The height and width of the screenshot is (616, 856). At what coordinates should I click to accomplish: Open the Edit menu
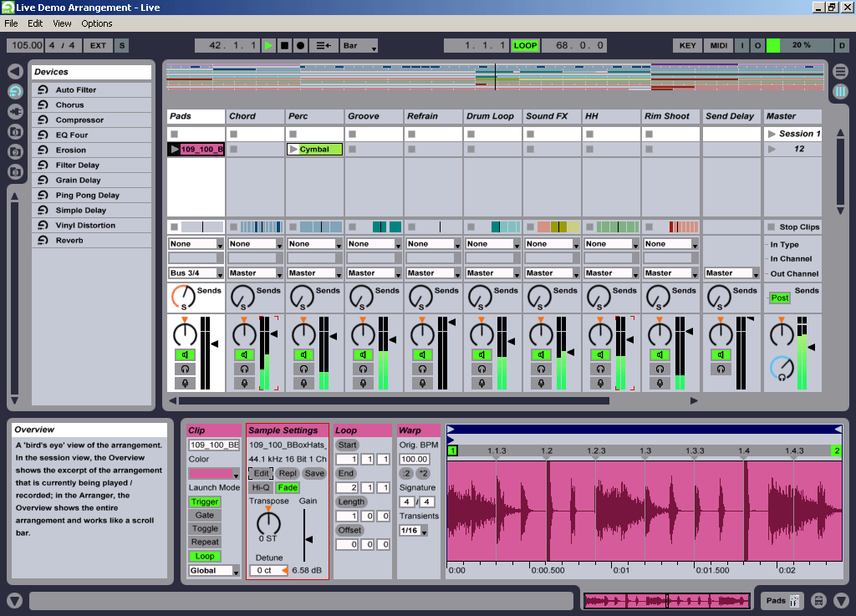(35, 23)
